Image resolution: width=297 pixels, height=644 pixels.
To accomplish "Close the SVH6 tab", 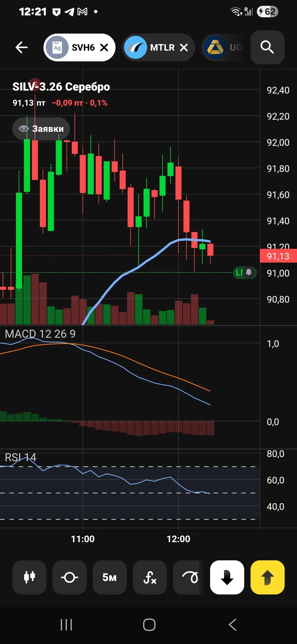I will 104,48.
